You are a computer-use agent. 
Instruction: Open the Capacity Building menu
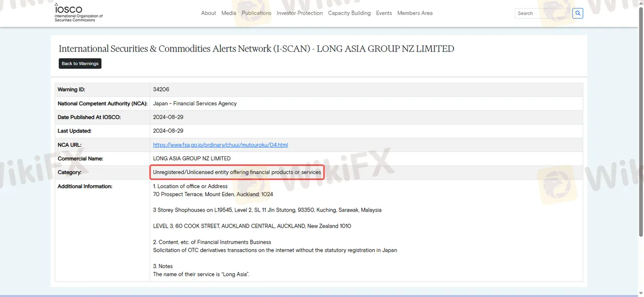349,13
